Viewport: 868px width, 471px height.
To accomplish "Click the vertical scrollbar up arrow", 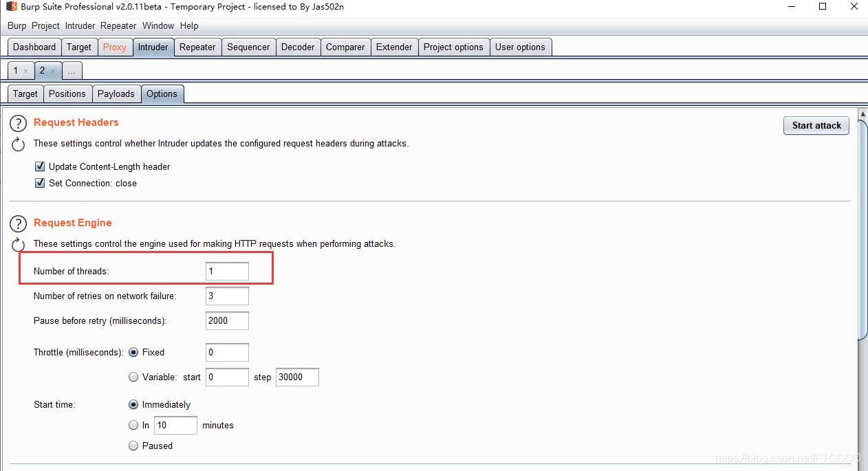I will coord(862,113).
